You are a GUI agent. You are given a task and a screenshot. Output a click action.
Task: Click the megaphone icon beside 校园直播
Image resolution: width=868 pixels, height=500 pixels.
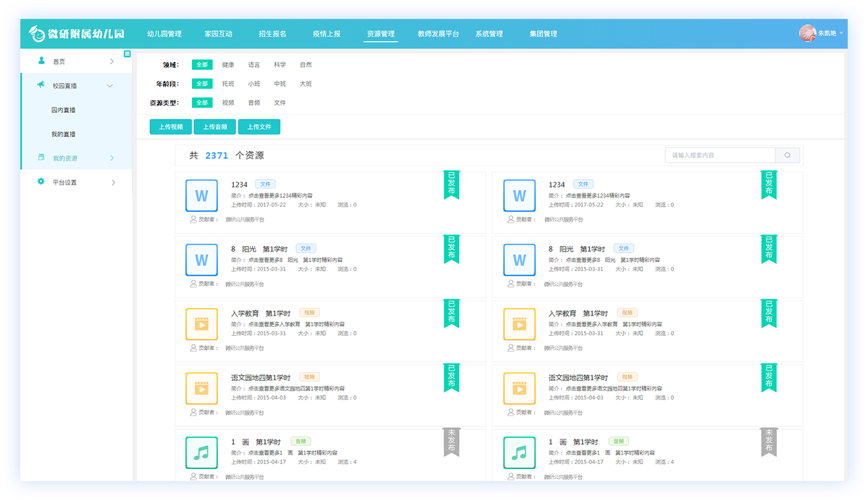(41, 85)
